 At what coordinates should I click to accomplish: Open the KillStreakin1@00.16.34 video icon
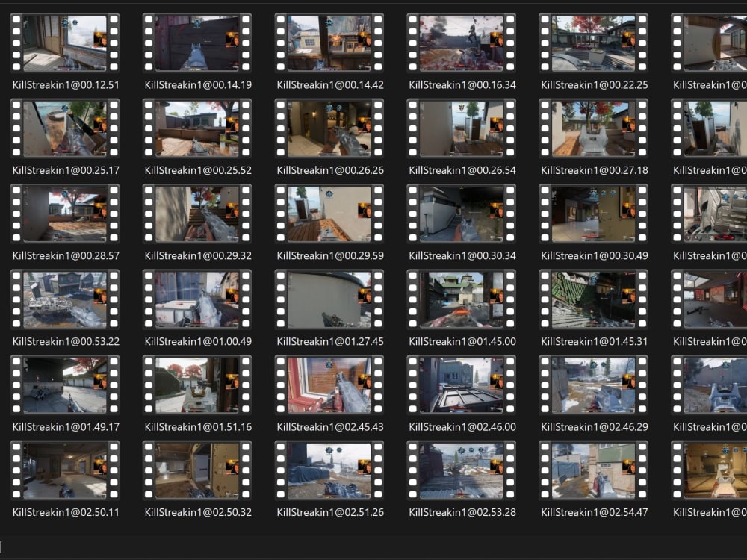[461, 43]
